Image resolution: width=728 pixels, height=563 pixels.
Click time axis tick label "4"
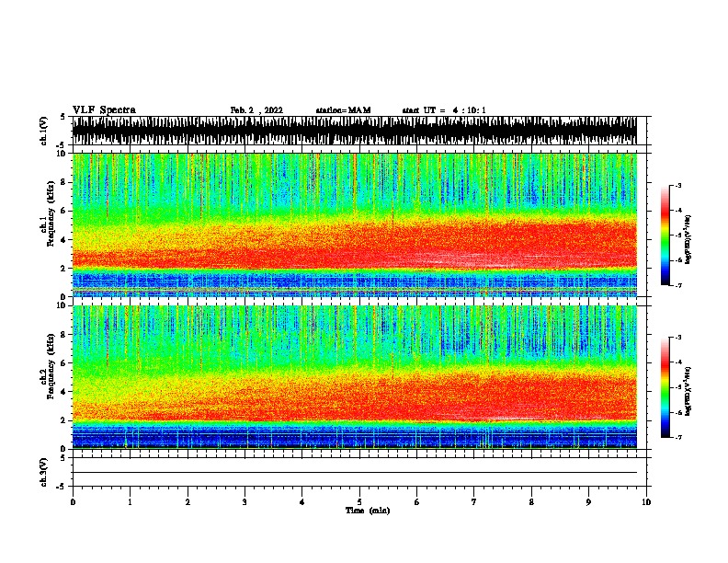pos(302,501)
